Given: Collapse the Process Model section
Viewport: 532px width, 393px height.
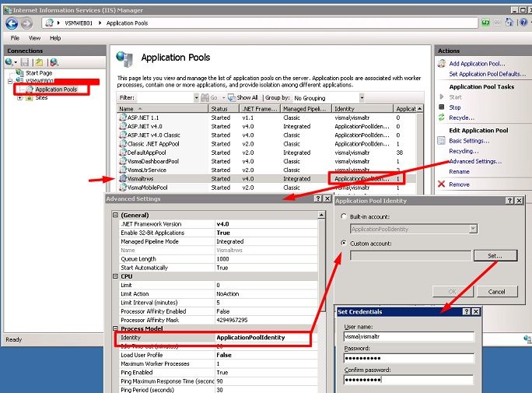Looking at the screenshot, I should point(115,328).
